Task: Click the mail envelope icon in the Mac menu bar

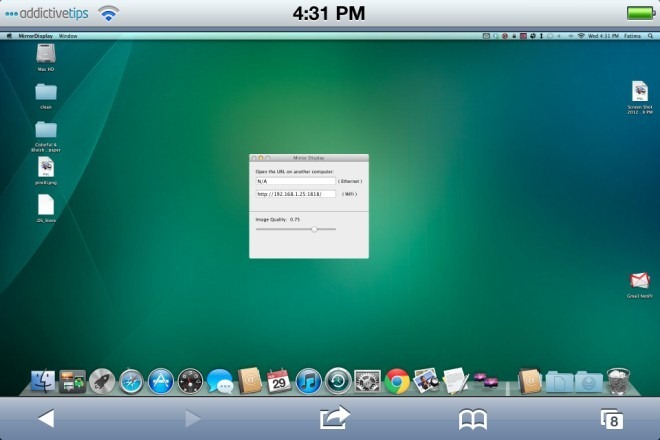Action: 486,36
